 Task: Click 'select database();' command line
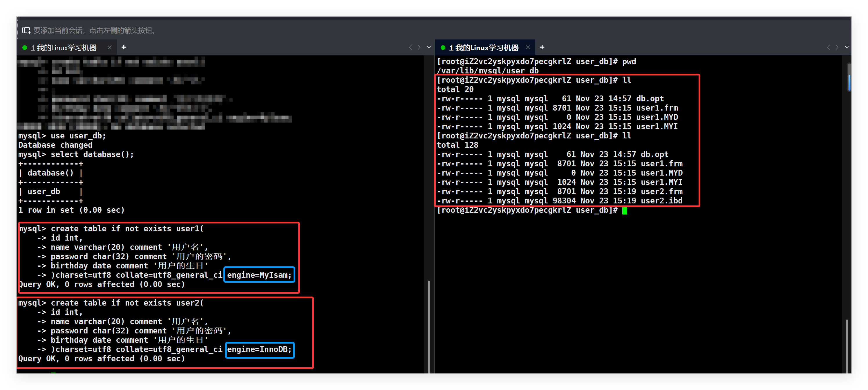coord(92,154)
